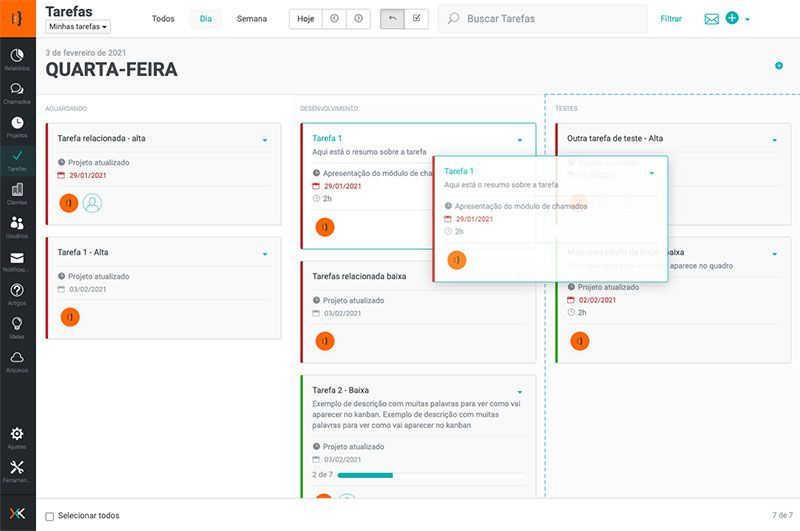
Task: Open the Tarefa relacionada - alta title
Action: coord(101,138)
